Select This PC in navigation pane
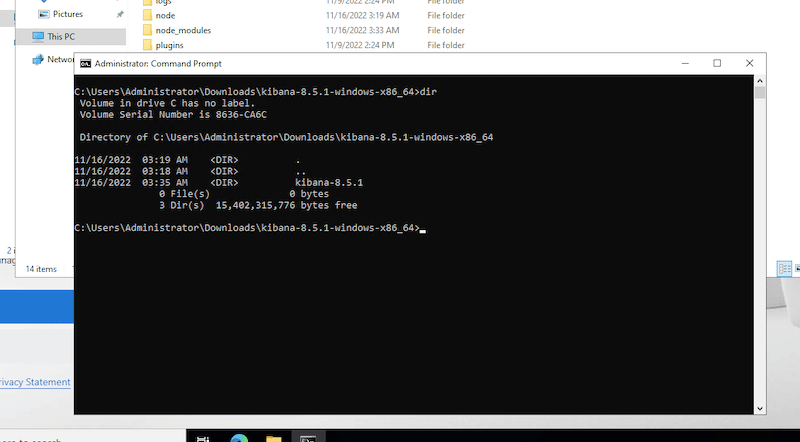Viewport: 800px width, 442px height. coord(70,36)
